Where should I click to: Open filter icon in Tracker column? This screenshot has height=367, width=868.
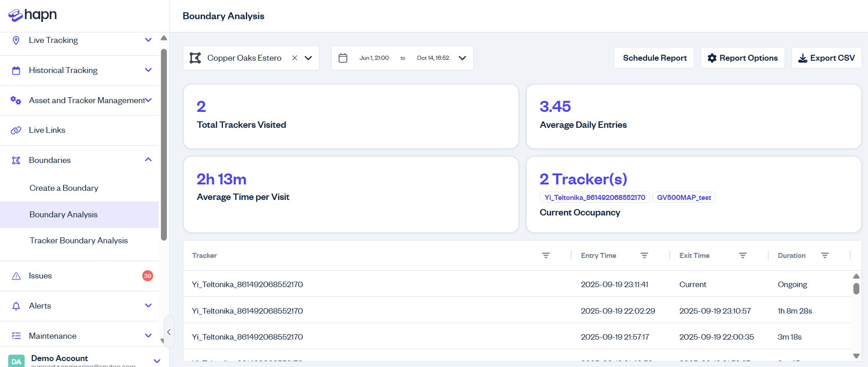546,256
